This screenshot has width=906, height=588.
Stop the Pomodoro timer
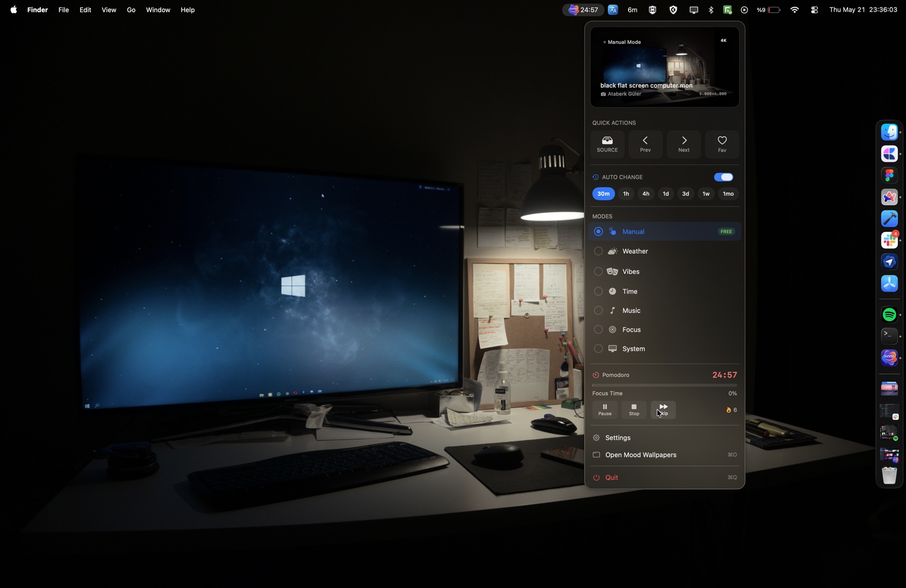(x=634, y=410)
